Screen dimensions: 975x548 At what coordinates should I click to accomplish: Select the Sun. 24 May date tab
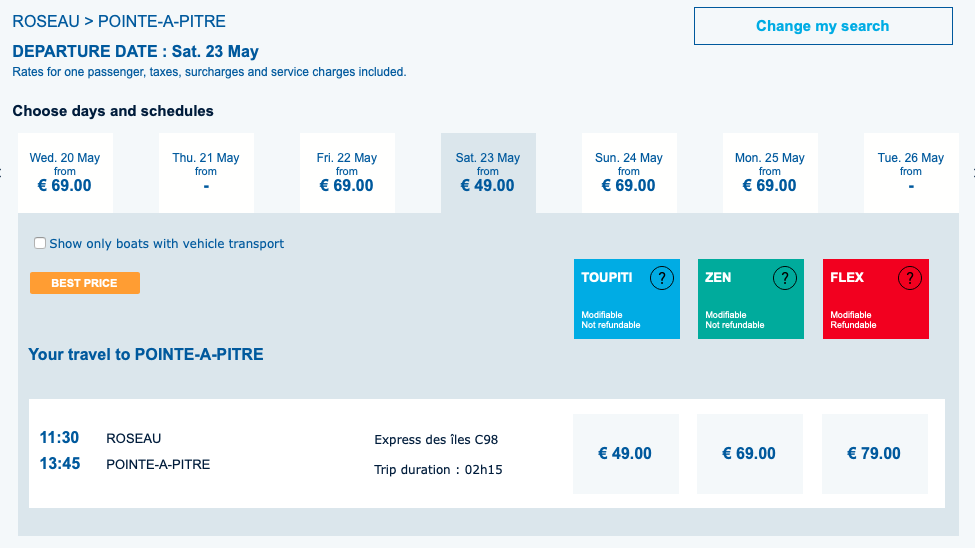click(x=629, y=173)
